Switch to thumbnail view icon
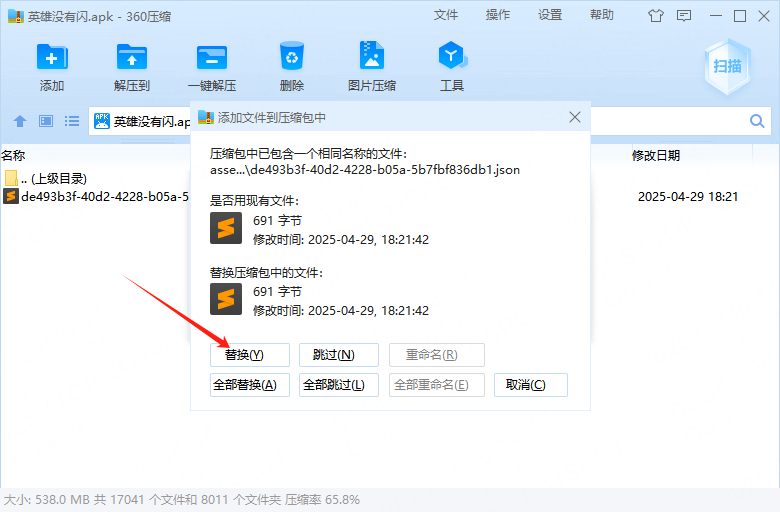This screenshot has width=780, height=512. pyautogui.click(x=46, y=121)
